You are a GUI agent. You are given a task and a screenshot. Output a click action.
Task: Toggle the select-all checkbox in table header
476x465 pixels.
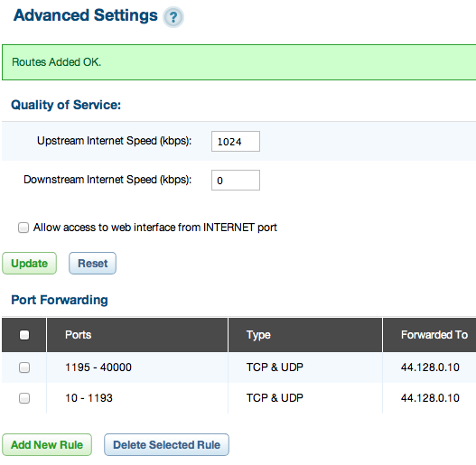click(24, 335)
